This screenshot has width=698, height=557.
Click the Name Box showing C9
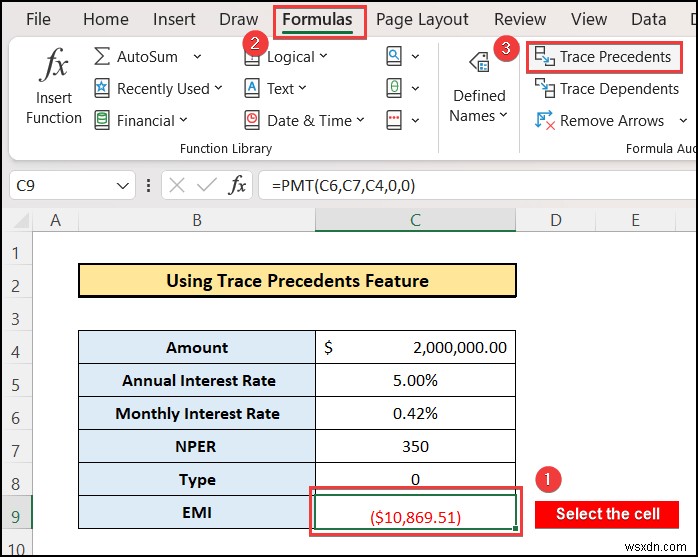point(72,185)
